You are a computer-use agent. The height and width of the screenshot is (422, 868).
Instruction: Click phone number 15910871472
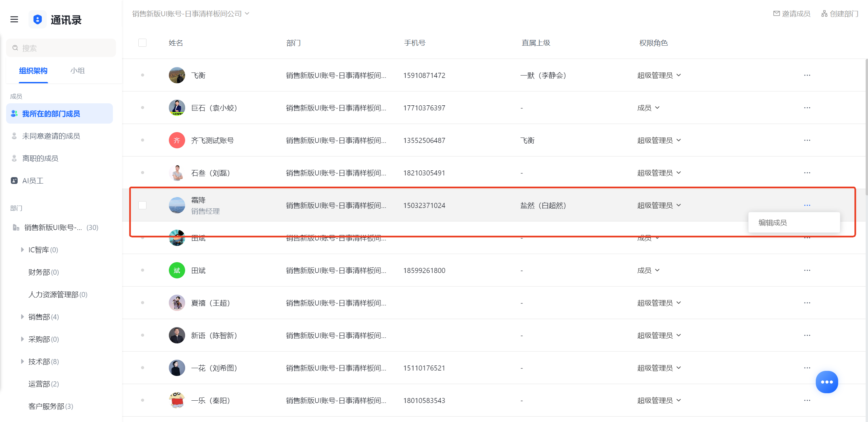click(x=424, y=75)
